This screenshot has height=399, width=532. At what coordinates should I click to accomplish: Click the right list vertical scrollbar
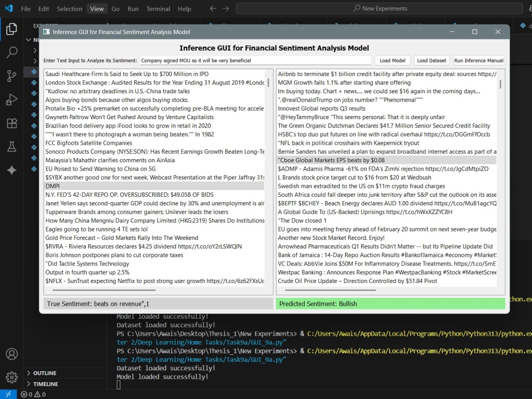point(501,84)
